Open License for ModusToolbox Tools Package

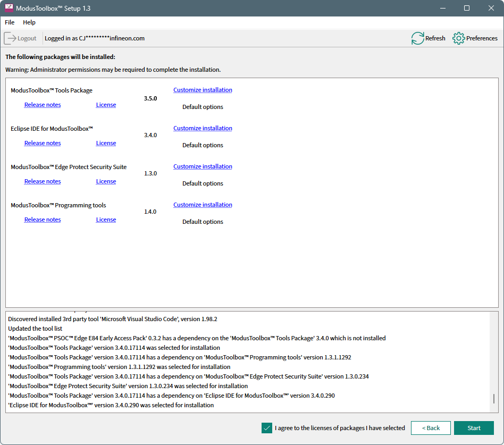tap(106, 105)
